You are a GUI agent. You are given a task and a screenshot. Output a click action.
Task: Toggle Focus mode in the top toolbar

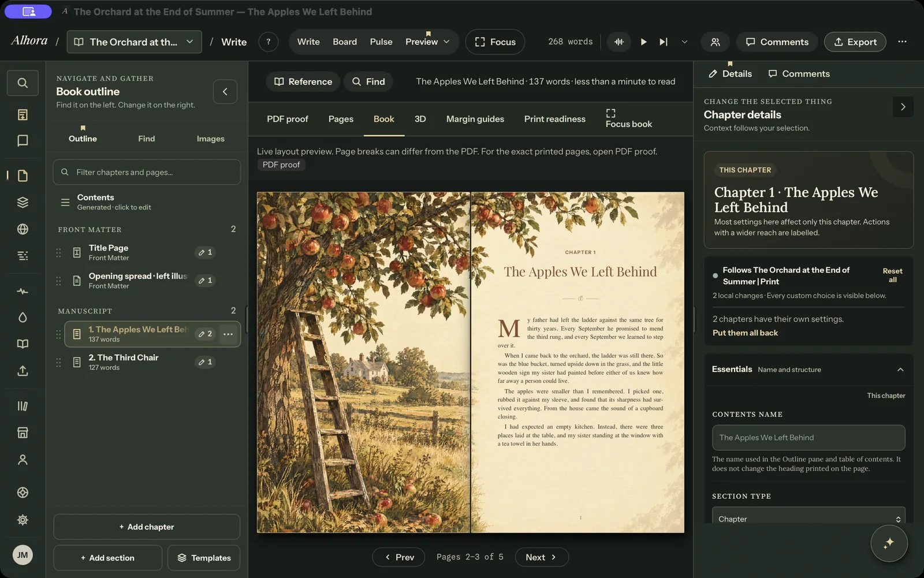coord(495,42)
